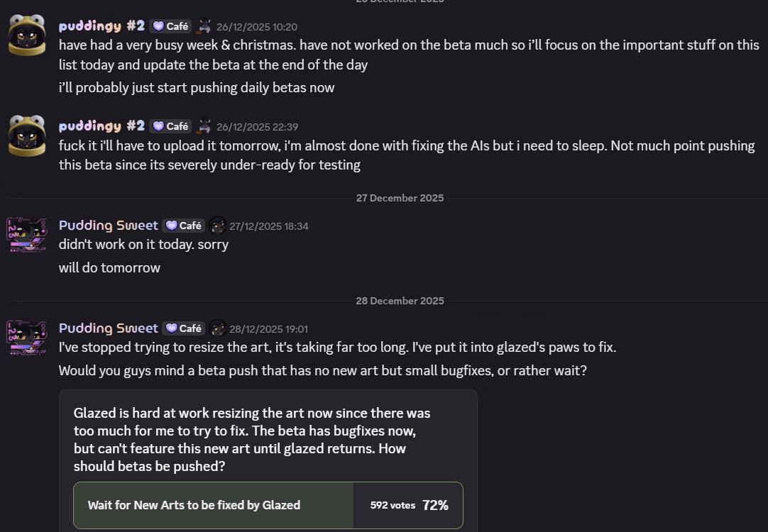This screenshot has width=768, height=532.
Task: Click role icon beside 26/12/2025 10:20 timestamp
Action: point(204,26)
